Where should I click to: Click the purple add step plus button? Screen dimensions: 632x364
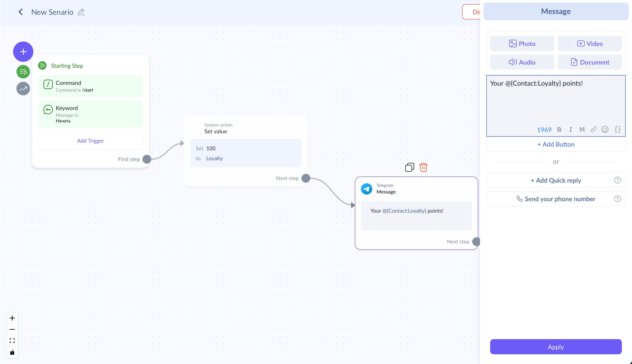23,52
